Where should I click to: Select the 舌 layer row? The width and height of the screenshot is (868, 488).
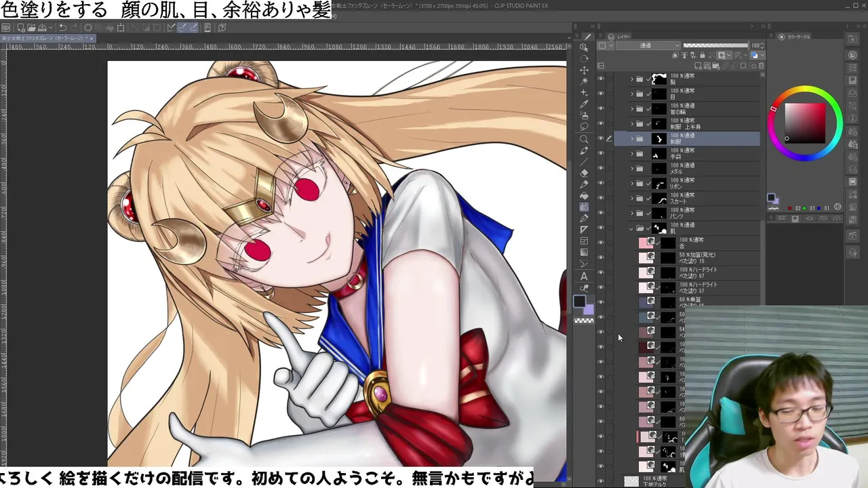(687, 243)
